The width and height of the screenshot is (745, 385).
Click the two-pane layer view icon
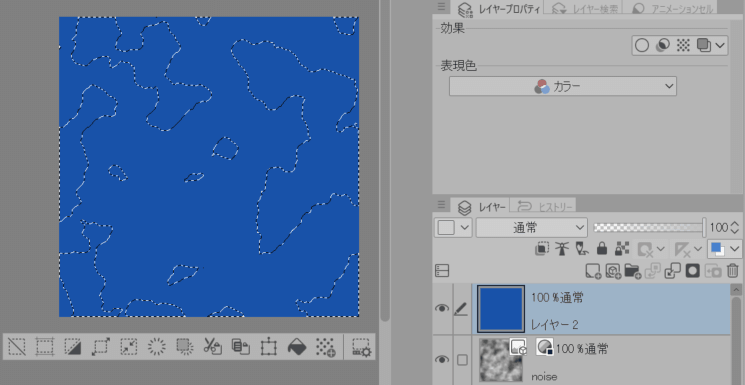[x=442, y=271]
